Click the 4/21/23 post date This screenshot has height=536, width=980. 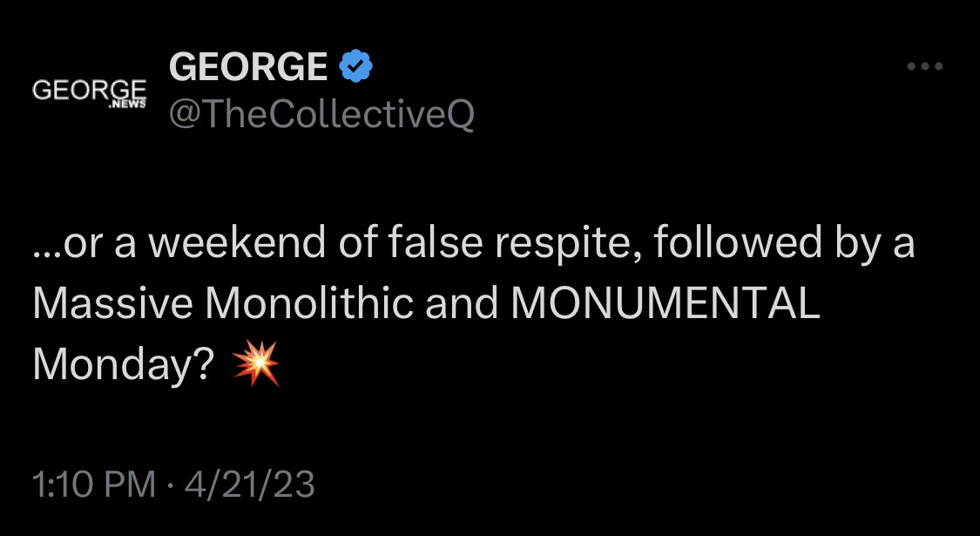[x=249, y=484]
